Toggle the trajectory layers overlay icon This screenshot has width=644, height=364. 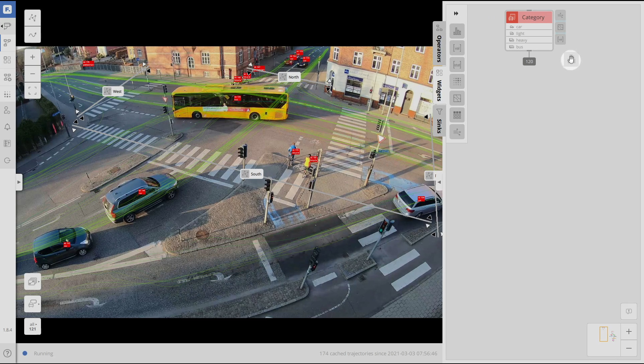(32, 281)
